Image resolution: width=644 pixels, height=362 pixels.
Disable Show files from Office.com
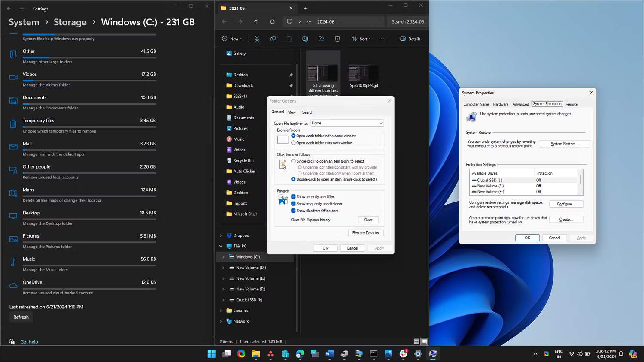coord(293,211)
